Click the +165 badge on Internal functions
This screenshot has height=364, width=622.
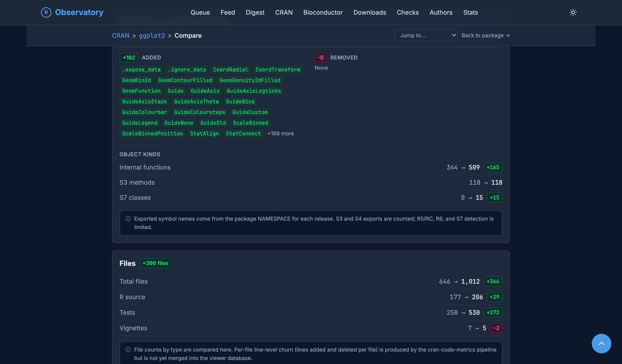coord(493,167)
